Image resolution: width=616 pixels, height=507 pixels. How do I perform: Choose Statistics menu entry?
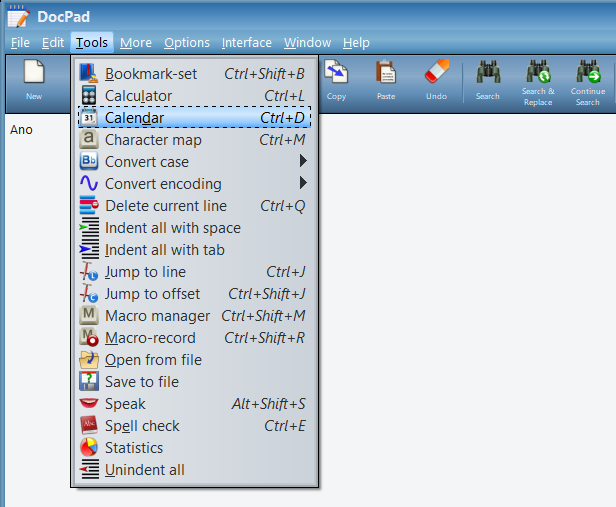pos(195,447)
